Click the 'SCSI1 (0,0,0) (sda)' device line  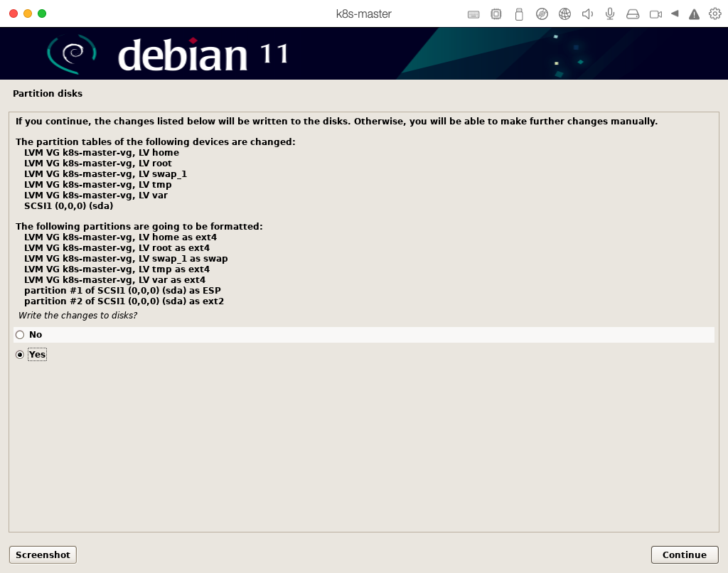tap(69, 205)
